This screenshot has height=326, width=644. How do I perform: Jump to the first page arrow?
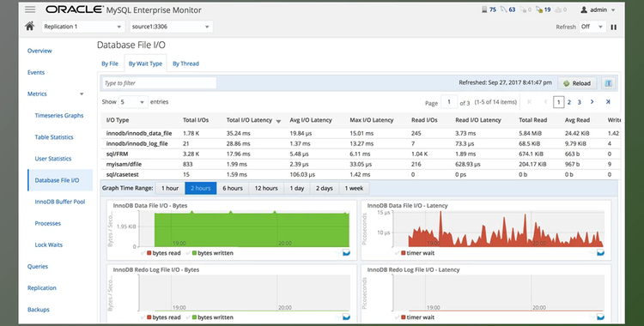coord(530,102)
